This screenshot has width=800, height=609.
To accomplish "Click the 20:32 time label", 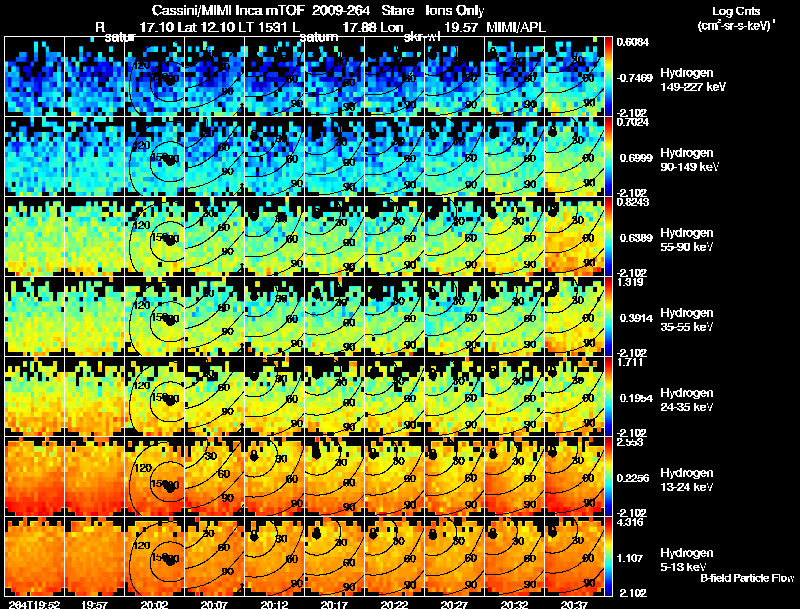I will click(514, 605).
